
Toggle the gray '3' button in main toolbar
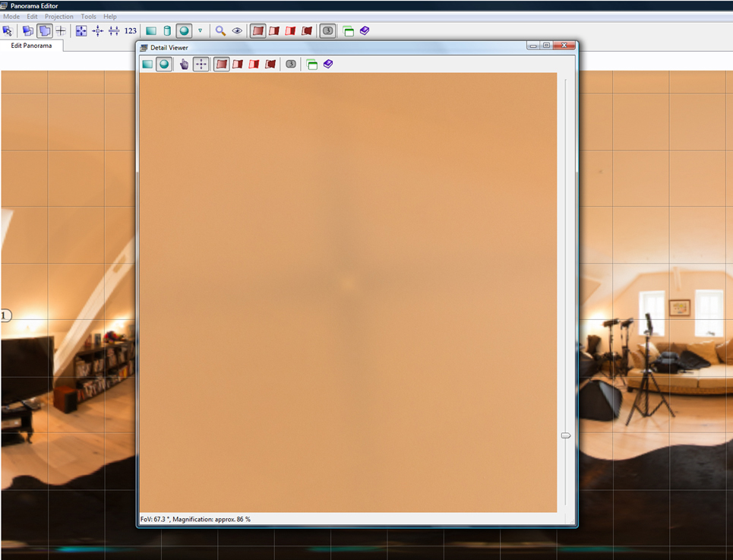click(x=327, y=31)
